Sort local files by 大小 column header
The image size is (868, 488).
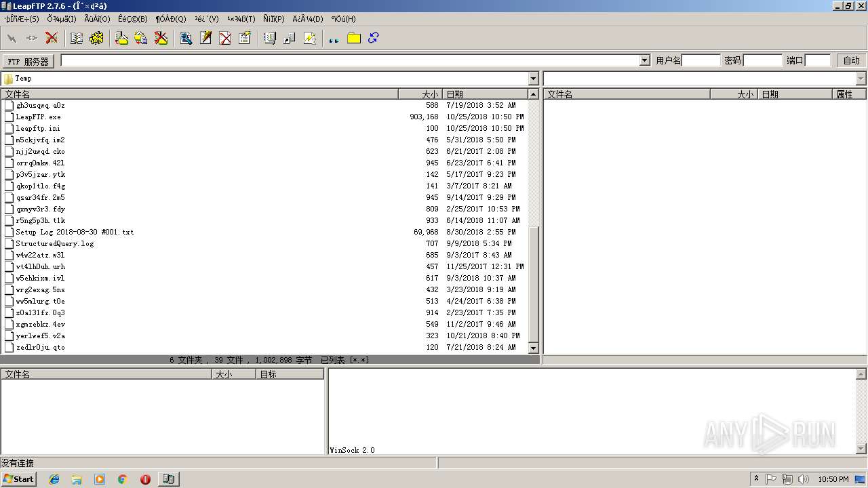[420, 94]
